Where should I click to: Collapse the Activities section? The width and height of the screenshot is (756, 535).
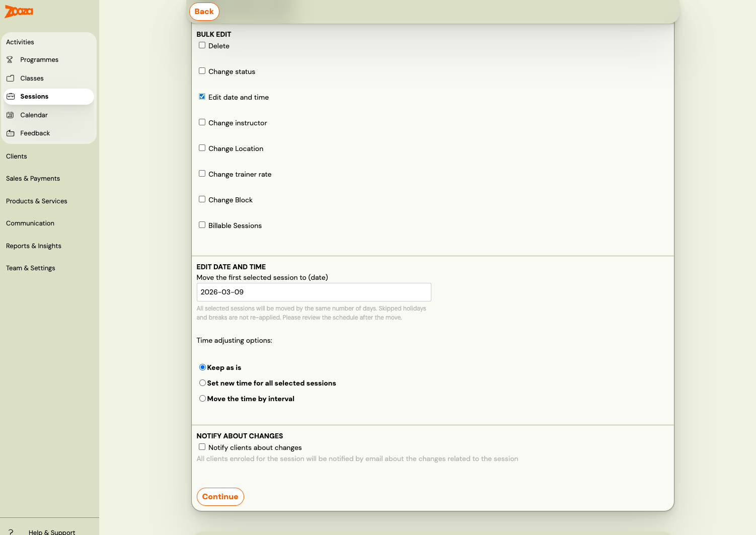pos(20,42)
